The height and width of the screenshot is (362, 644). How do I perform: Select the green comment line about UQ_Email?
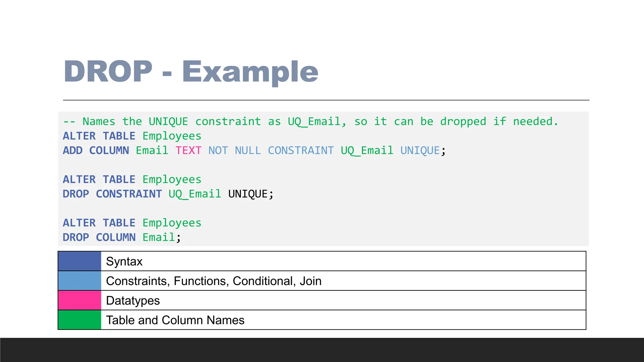click(x=311, y=122)
